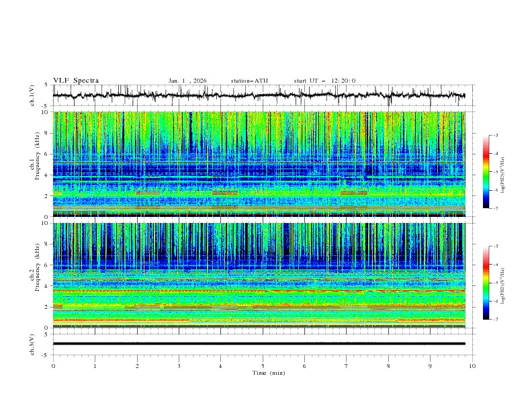Viewport: 532px width, 411px height.
Task: Click the ch.2 frequency-axis tick "8"
Action: click(47, 244)
